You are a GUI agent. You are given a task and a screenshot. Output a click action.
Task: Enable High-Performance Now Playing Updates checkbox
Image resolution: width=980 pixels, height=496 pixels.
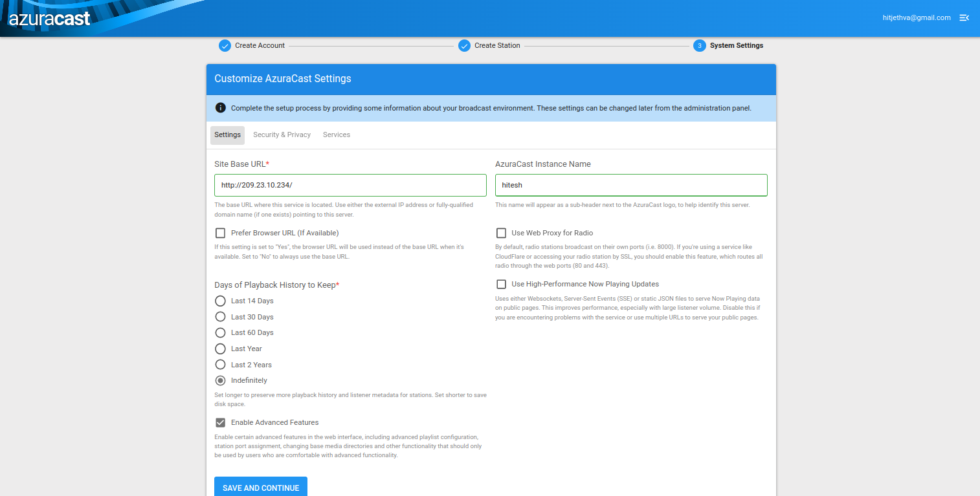[501, 284]
